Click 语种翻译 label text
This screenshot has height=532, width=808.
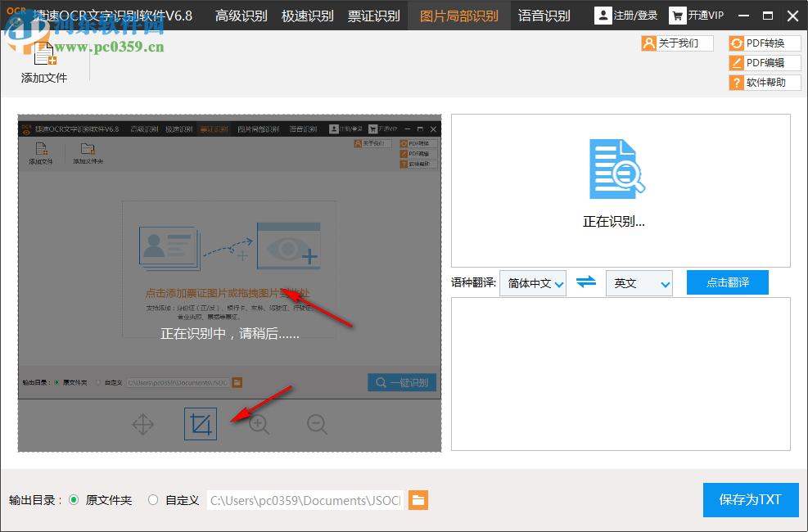(x=473, y=282)
